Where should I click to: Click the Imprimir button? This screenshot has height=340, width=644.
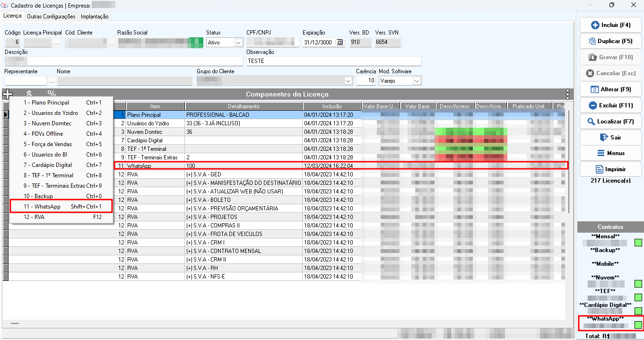point(610,169)
